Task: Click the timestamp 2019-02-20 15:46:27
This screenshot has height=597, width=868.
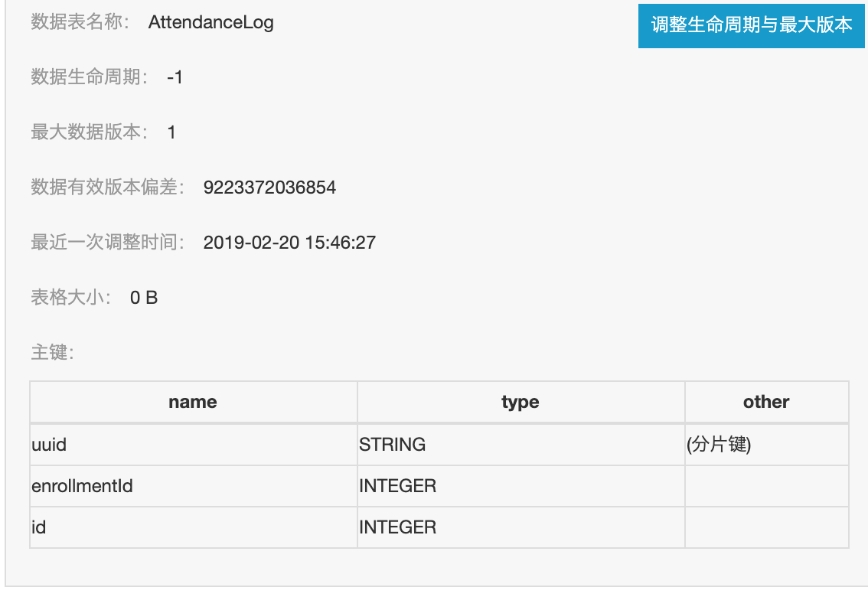Action: click(x=289, y=243)
